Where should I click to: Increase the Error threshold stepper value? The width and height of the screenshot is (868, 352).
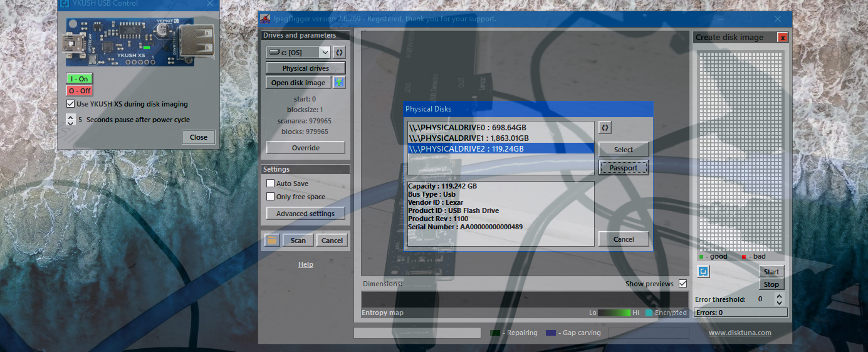[779, 296]
